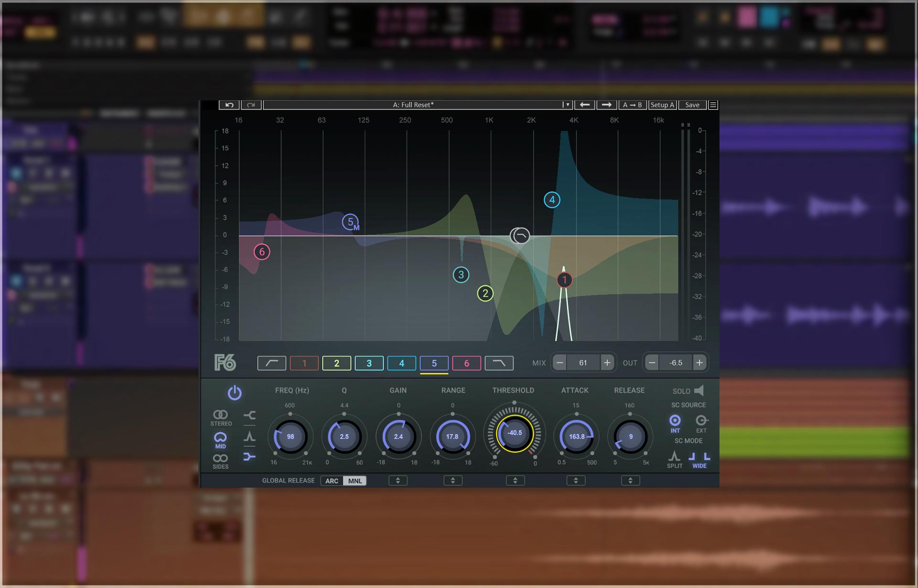
Task: Click the Q knob showing 2.5
Action: tap(344, 436)
